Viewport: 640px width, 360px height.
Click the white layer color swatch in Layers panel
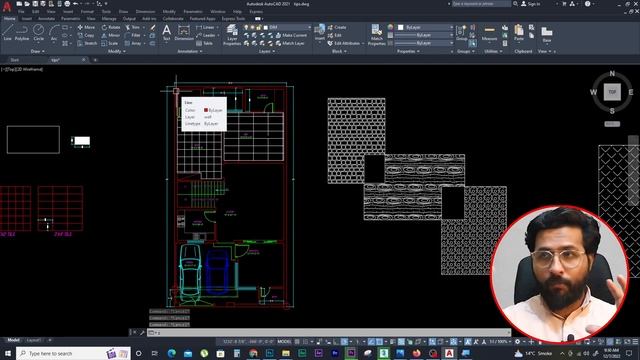tap(265, 27)
